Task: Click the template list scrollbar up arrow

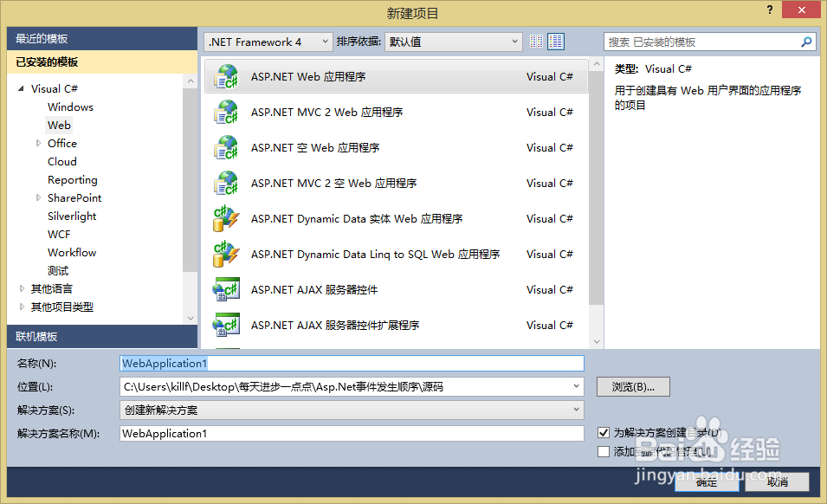Action: point(597,64)
